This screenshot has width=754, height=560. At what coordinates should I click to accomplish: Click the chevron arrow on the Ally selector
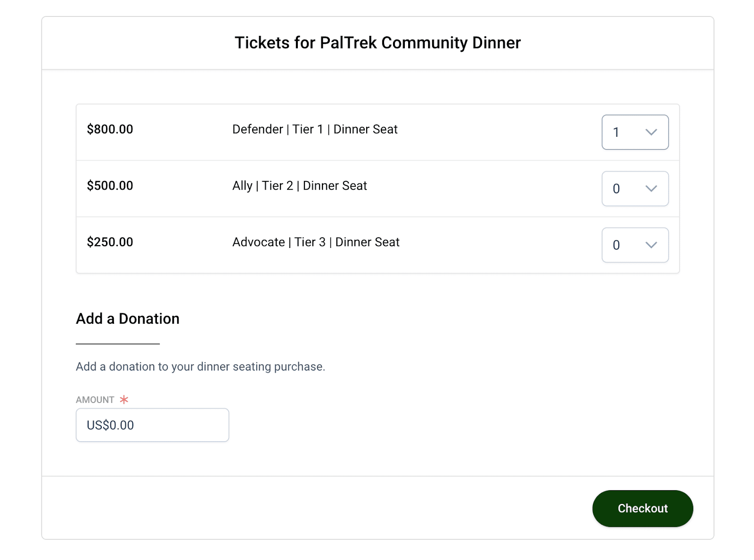[651, 189]
